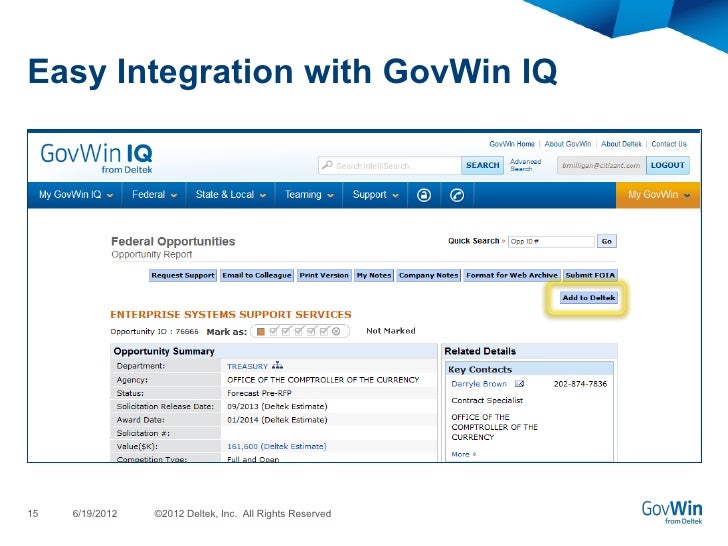Click the 01/2014 (Deltek Estimate) award date

277,420
